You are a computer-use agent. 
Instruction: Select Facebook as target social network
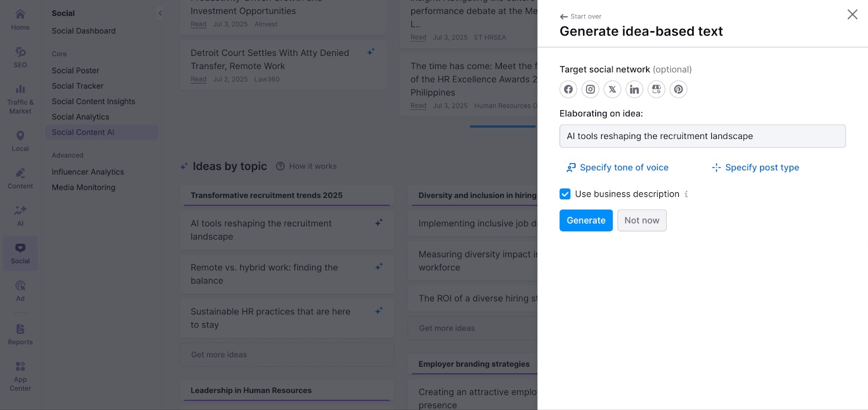[x=568, y=90]
